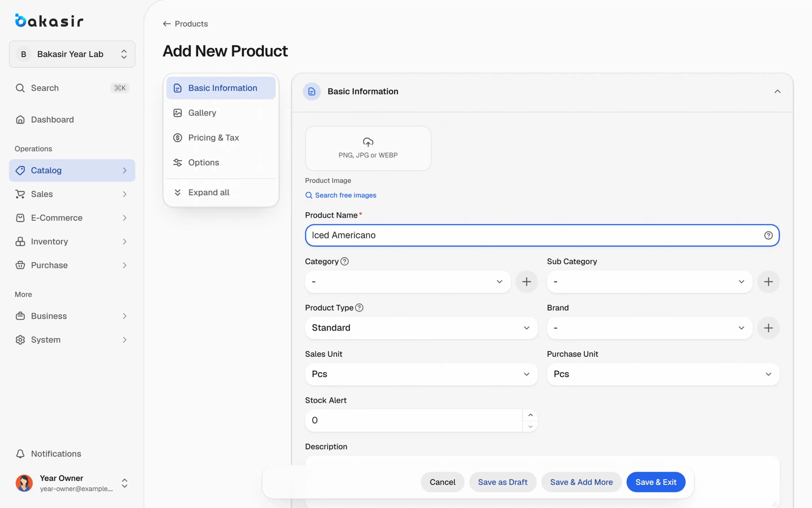Image resolution: width=812 pixels, height=508 pixels.
Task: Open the Purchase Unit dropdown
Action: coord(663,374)
